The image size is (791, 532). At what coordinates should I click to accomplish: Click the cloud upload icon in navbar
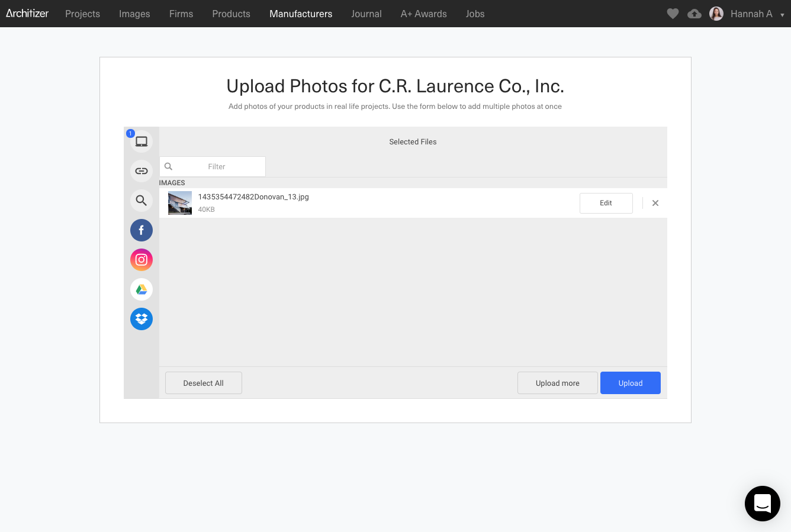[694, 14]
